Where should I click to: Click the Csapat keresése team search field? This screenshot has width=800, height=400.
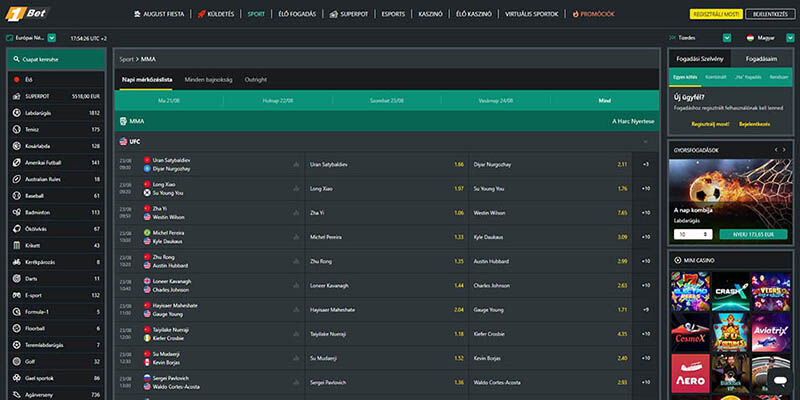point(56,59)
